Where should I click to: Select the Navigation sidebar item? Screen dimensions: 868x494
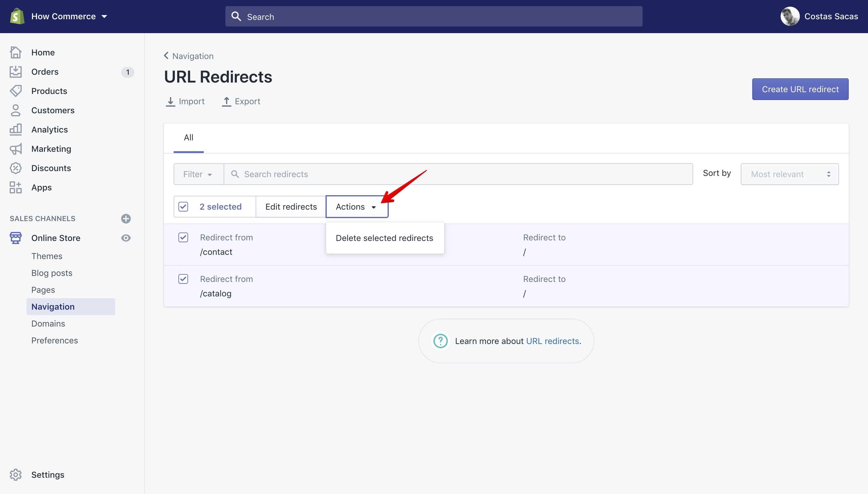71,306
